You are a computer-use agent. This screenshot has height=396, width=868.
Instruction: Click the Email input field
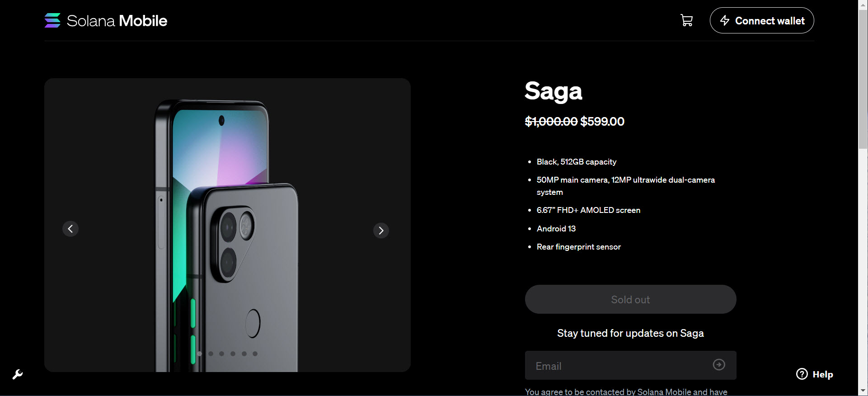(610, 365)
